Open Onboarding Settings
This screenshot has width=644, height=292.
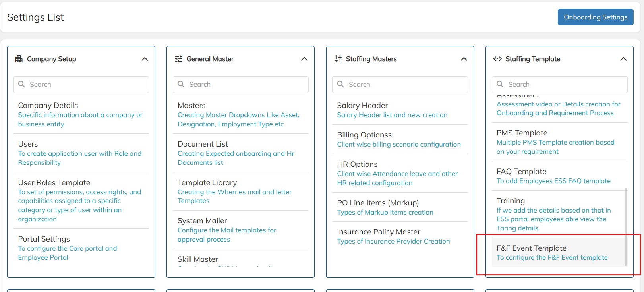click(595, 17)
